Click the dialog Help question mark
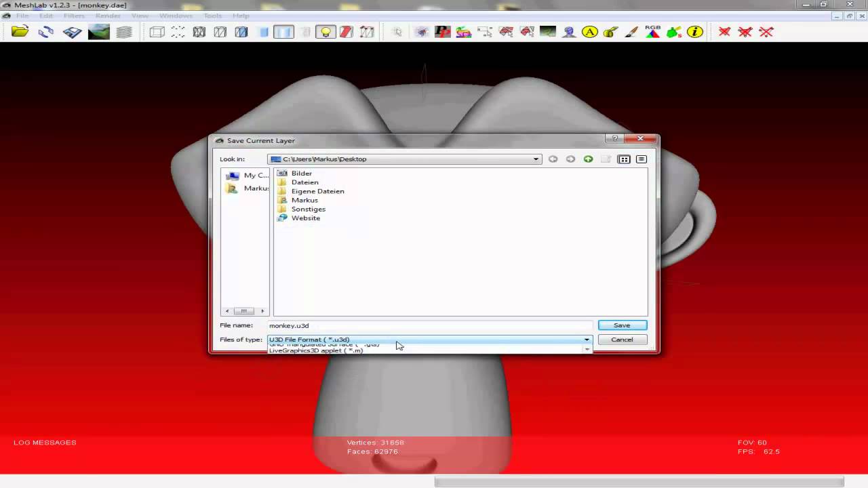 (614, 138)
